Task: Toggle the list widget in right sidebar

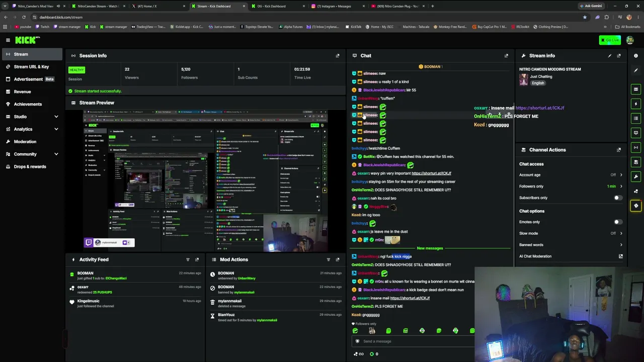Action: click(636, 119)
